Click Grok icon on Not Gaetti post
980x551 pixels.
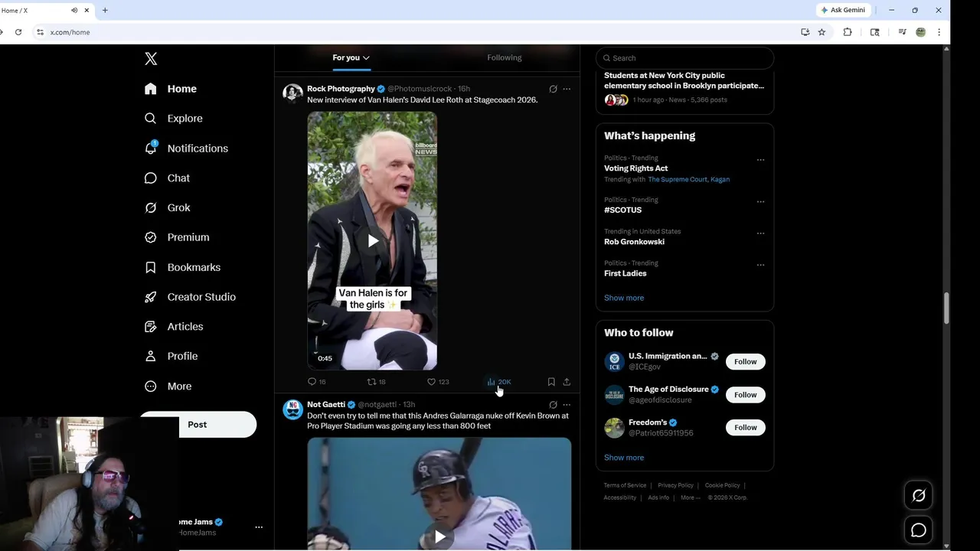coord(553,405)
